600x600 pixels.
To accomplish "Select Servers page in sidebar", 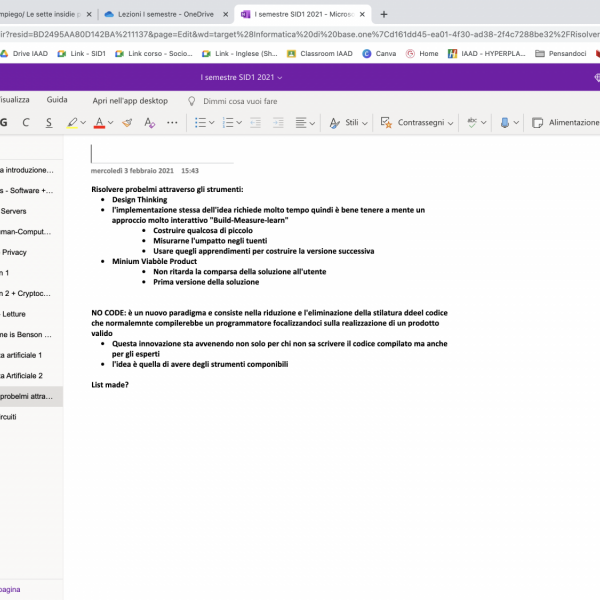I will click(x=31, y=211).
